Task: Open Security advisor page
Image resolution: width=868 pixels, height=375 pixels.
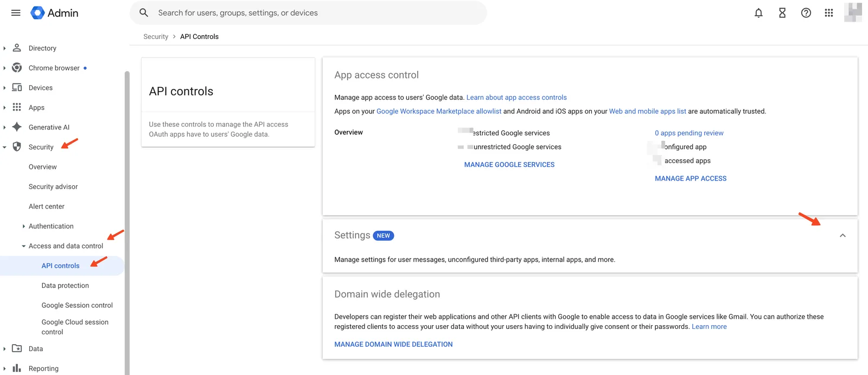Action: [x=53, y=186]
